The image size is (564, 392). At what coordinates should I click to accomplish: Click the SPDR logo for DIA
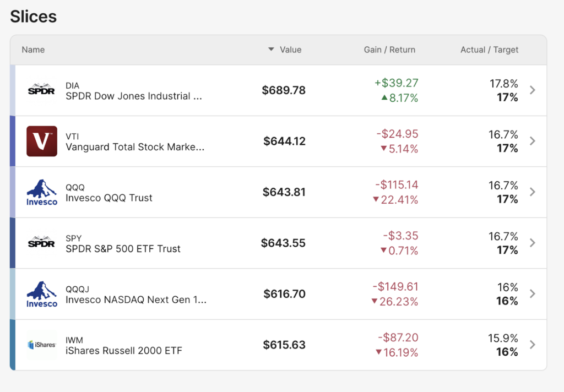(41, 90)
